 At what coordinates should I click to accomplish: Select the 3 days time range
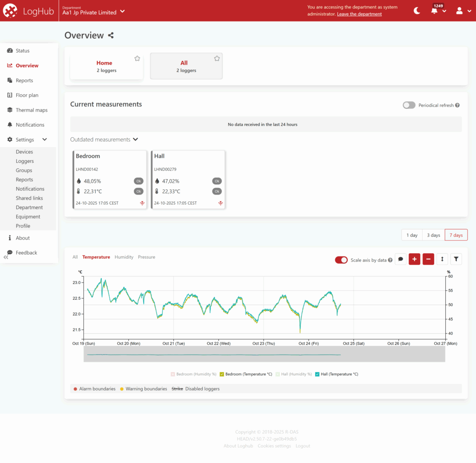(x=433, y=235)
